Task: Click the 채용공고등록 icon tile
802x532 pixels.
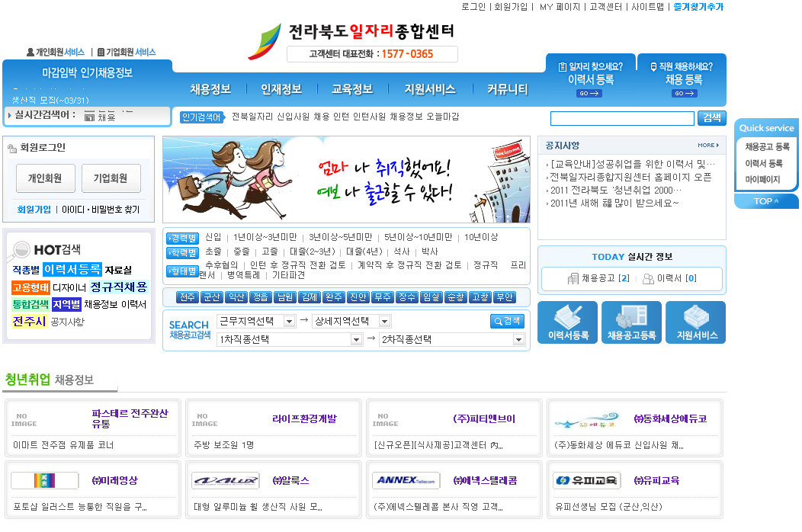Action: tap(631, 322)
